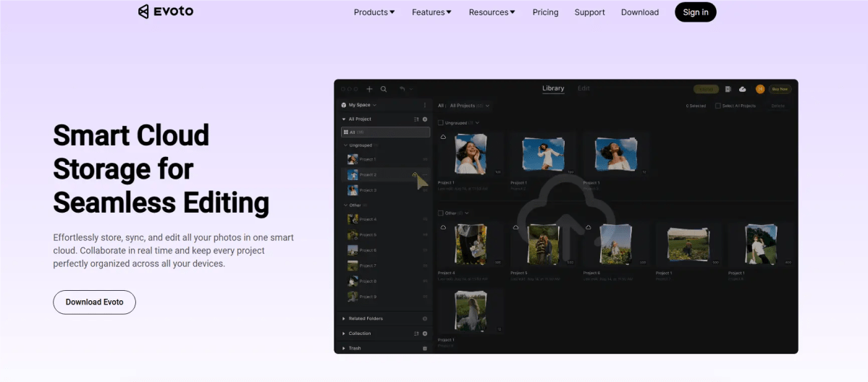The width and height of the screenshot is (868, 382).
Task: Open the Features dropdown menu
Action: (x=431, y=12)
